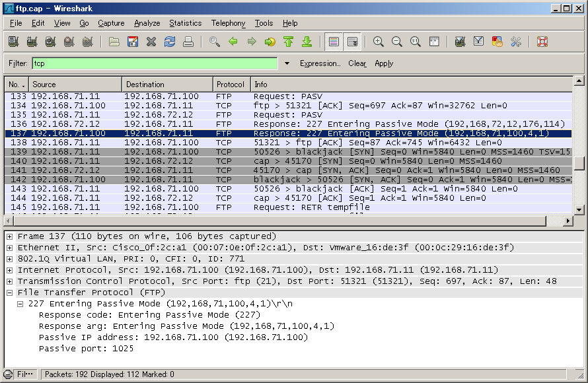Reset zoom to normal size icon

415,42
